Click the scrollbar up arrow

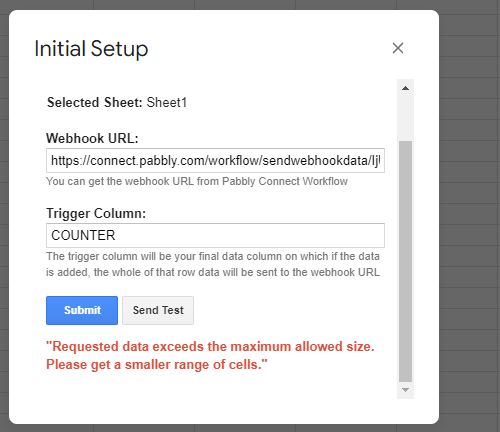pyautogui.click(x=405, y=88)
